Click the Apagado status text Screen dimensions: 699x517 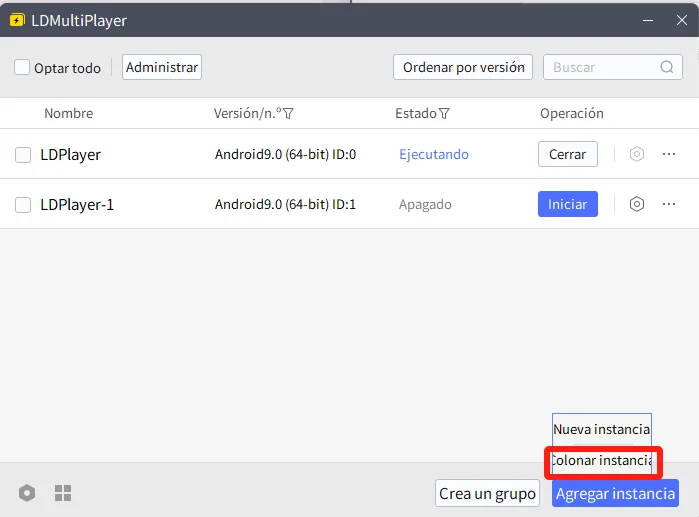tap(425, 204)
